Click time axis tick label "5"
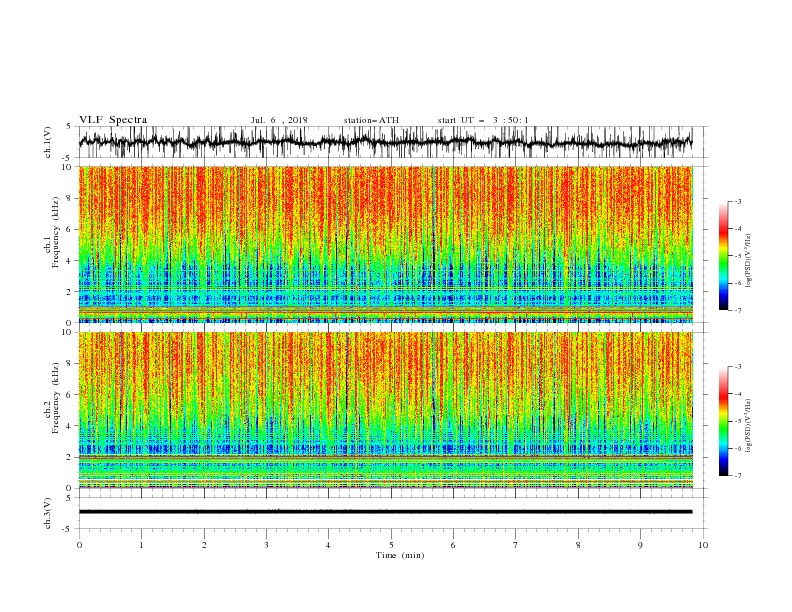The image size is (792, 612). click(x=391, y=545)
